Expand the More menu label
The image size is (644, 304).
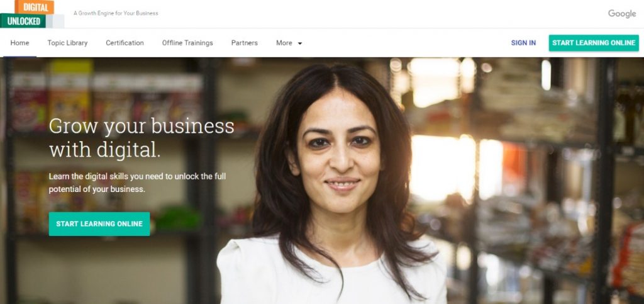[284, 43]
